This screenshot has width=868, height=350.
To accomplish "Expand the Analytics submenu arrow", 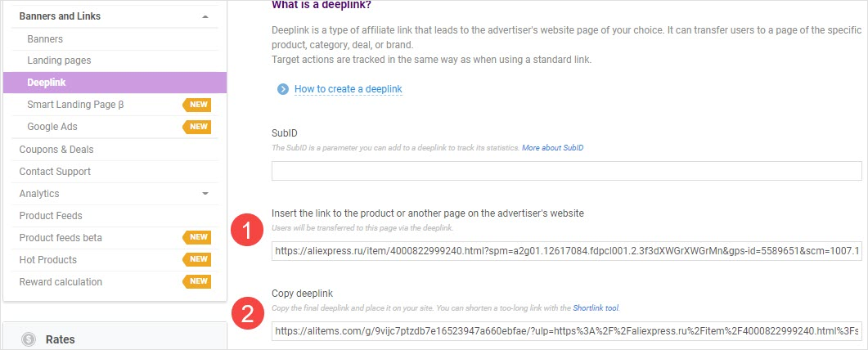I will point(205,194).
